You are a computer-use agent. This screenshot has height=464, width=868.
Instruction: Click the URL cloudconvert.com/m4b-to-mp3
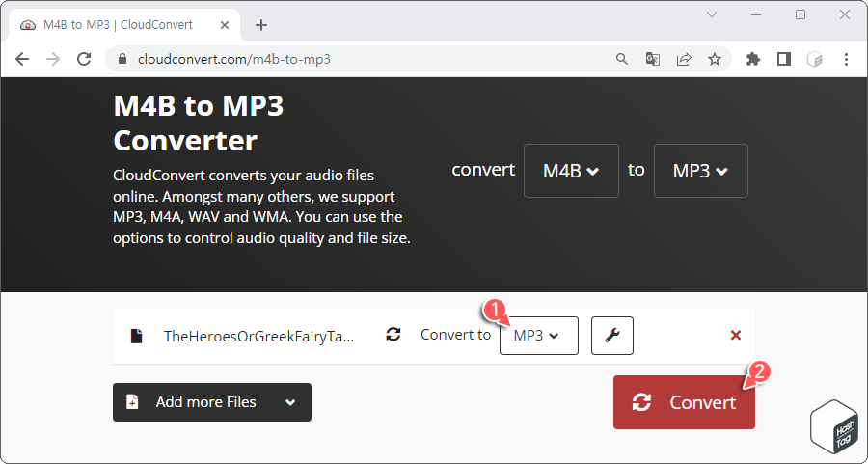click(234, 59)
